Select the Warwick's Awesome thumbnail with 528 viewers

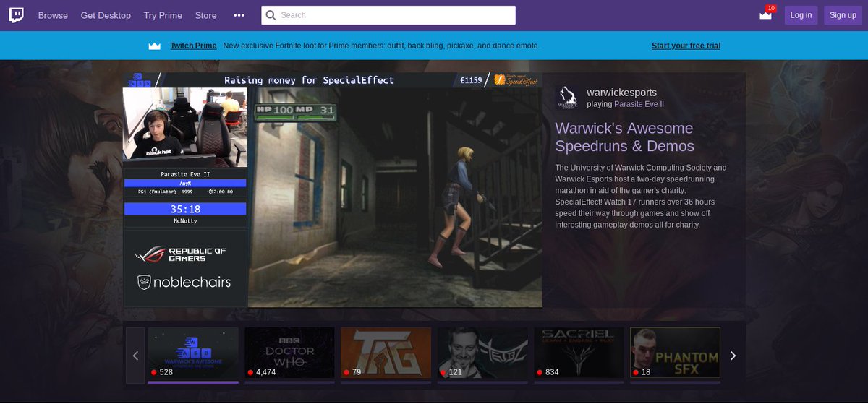(193, 353)
